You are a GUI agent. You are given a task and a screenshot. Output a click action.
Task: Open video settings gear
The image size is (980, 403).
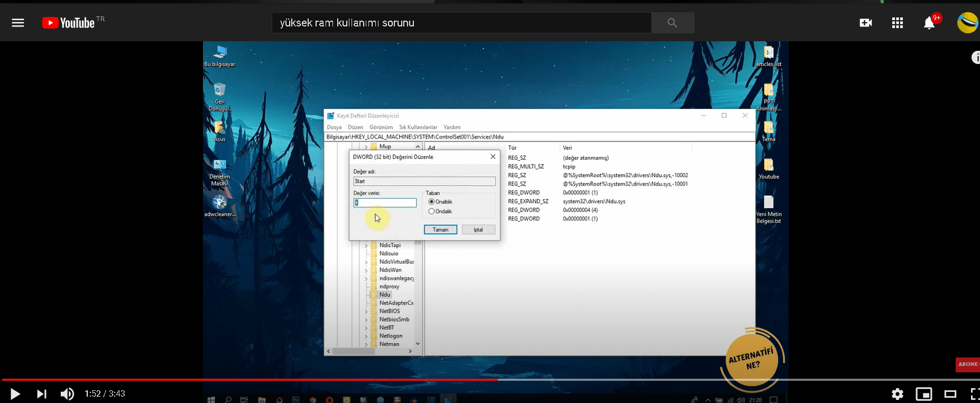point(897,393)
